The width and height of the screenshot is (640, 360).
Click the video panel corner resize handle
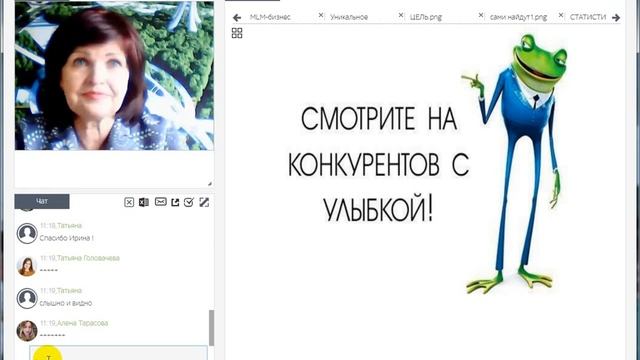pos(210,184)
